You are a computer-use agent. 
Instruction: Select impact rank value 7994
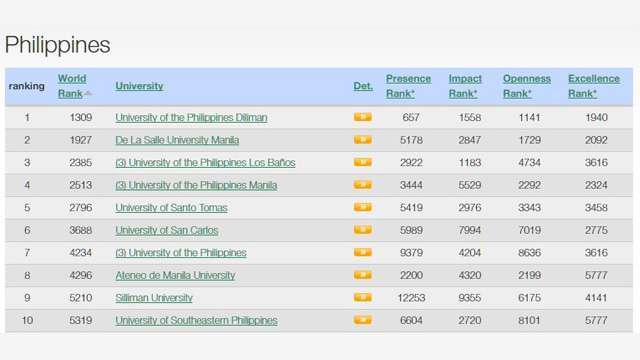click(x=470, y=230)
